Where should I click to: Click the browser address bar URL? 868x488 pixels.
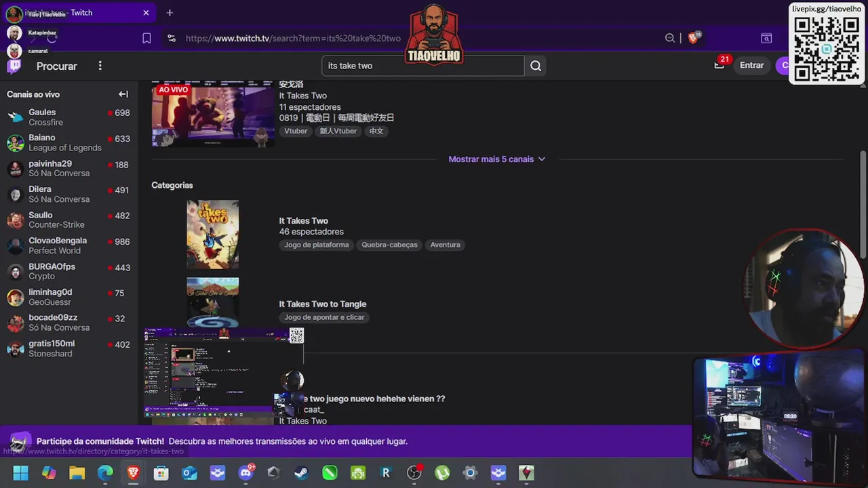(x=293, y=38)
